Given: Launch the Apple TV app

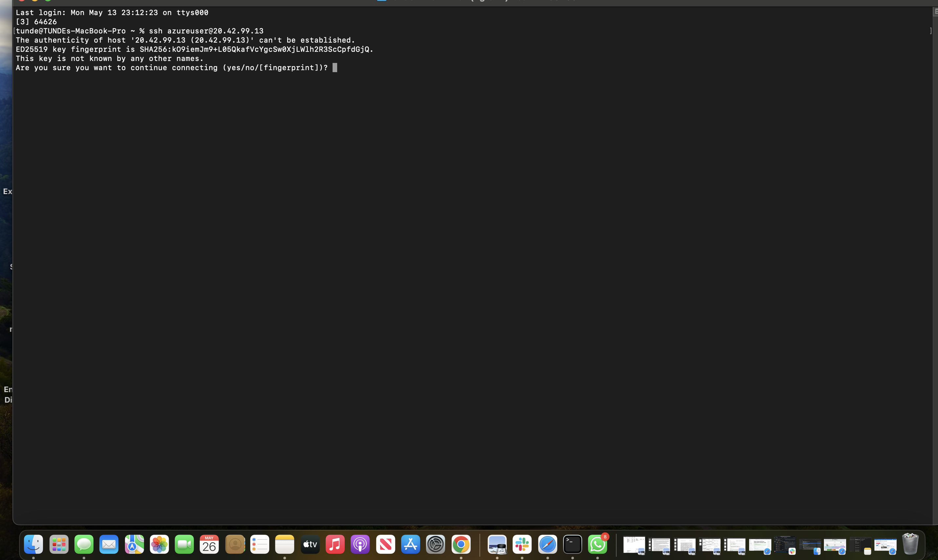Looking at the screenshot, I should [x=310, y=544].
